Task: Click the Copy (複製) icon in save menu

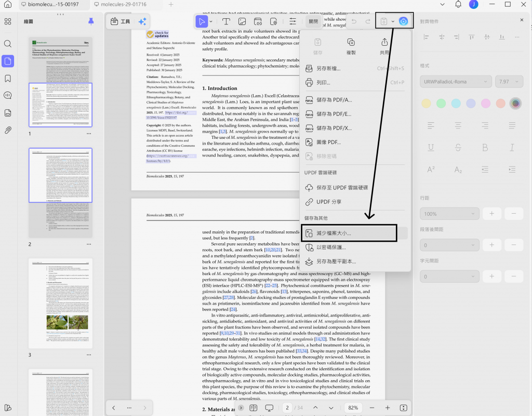Action: (351, 46)
